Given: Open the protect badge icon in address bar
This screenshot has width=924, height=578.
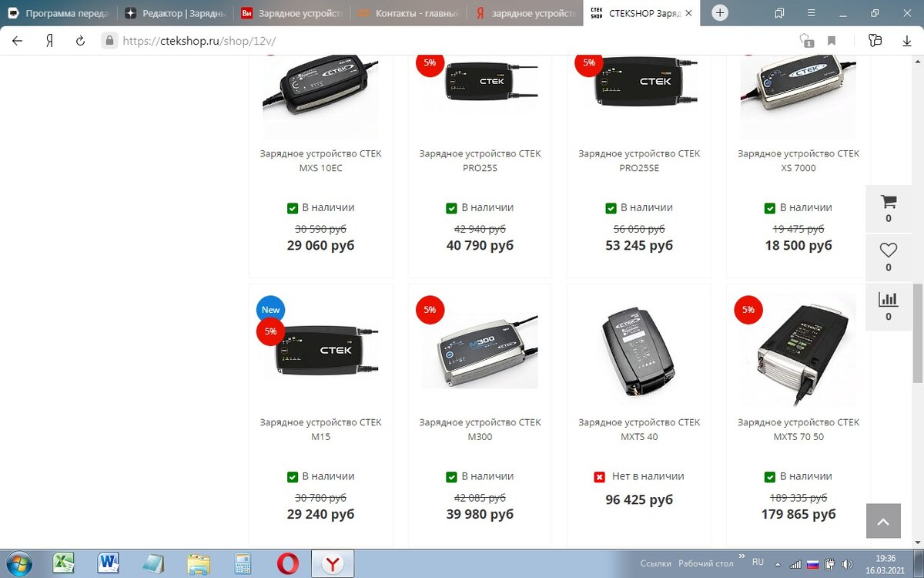Looking at the screenshot, I should click(x=806, y=41).
